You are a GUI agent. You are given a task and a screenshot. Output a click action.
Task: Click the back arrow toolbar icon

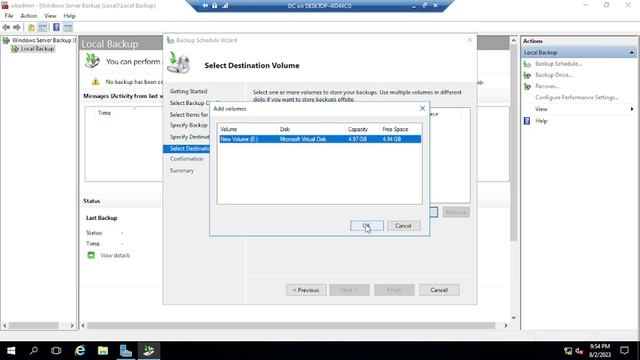coord(6,27)
